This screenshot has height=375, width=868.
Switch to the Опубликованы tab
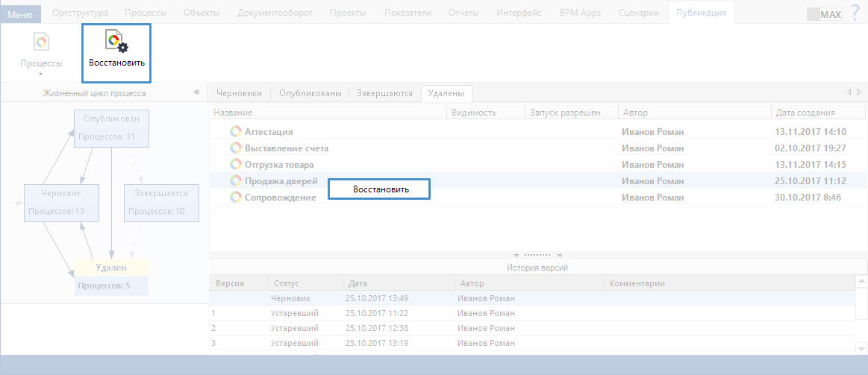click(310, 93)
